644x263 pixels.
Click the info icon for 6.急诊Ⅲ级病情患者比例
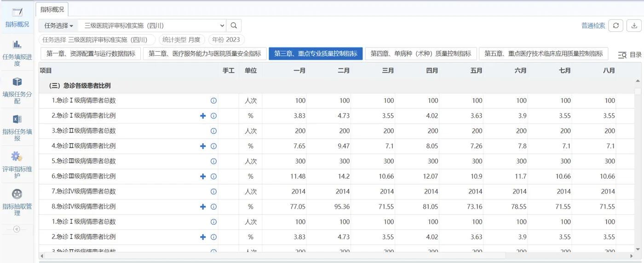213,176
